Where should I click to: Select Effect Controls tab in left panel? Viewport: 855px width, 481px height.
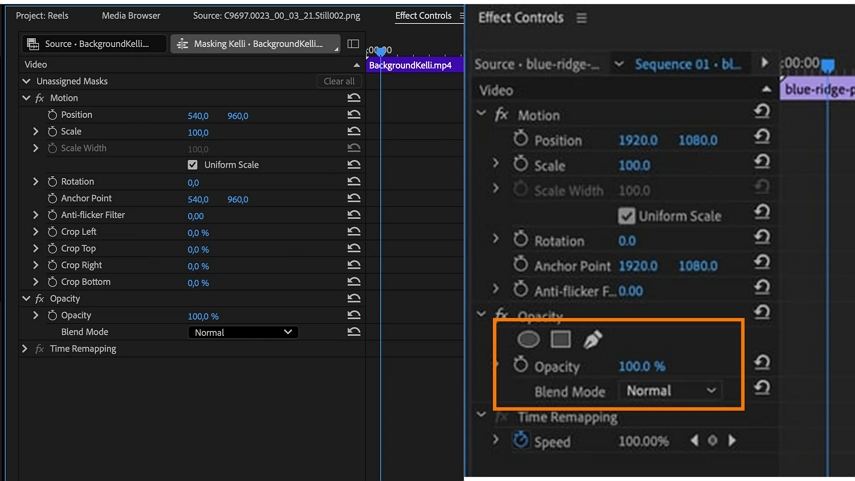[x=423, y=16]
